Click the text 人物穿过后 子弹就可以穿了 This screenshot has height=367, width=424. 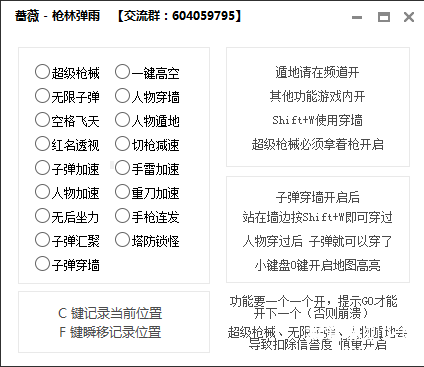317,241
